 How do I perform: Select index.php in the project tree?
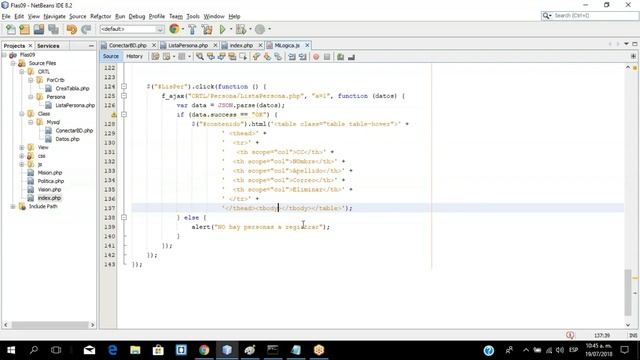pyautogui.click(x=49, y=198)
